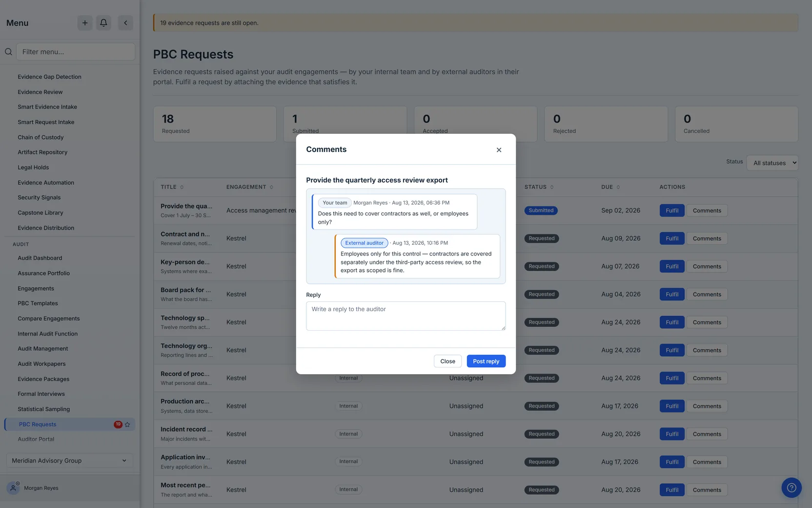
Task: Collapse sidebar with chevron-left icon
Action: [125, 23]
